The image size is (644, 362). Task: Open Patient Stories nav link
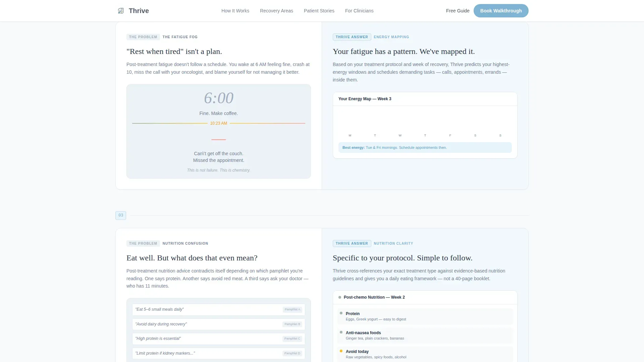point(319,11)
